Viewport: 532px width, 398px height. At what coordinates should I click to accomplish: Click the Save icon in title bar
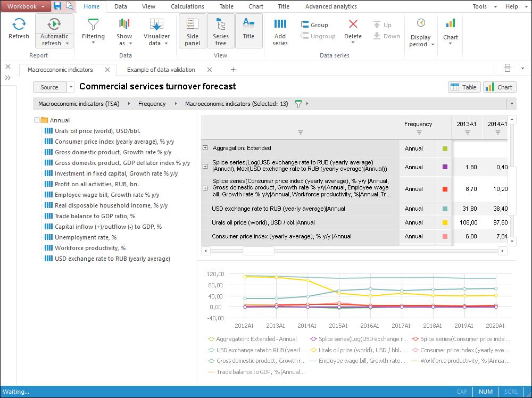[x=57, y=6]
